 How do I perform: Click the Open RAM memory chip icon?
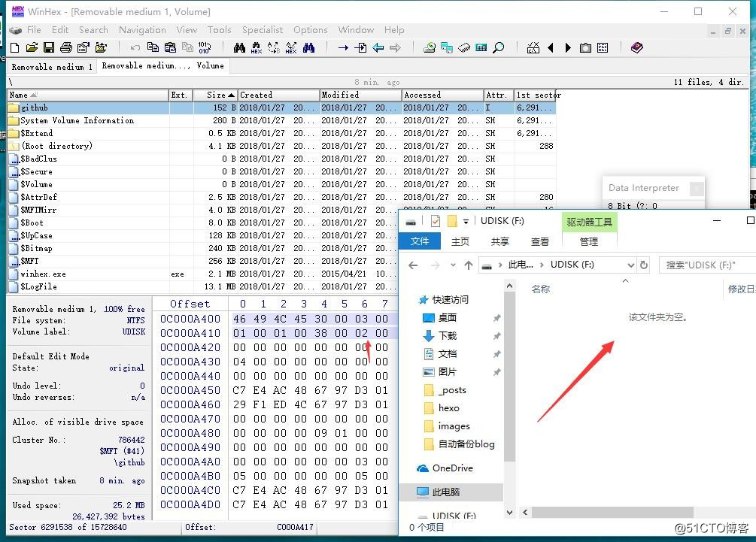coord(464,47)
